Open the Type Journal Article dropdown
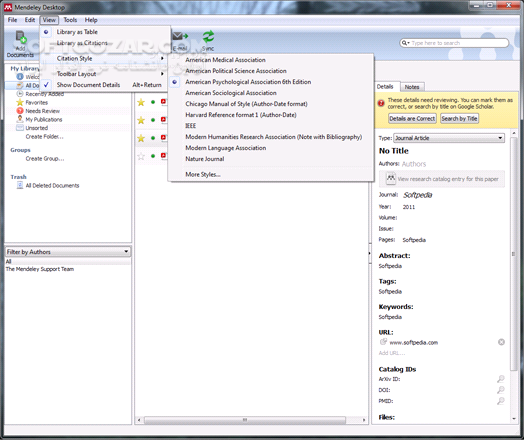This screenshot has height=440, width=524. 449,138
